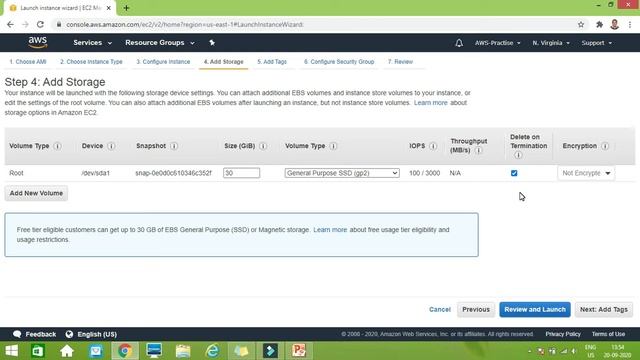
Task: Go to step 6. Configure Security Group
Action: click(x=339, y=62)
